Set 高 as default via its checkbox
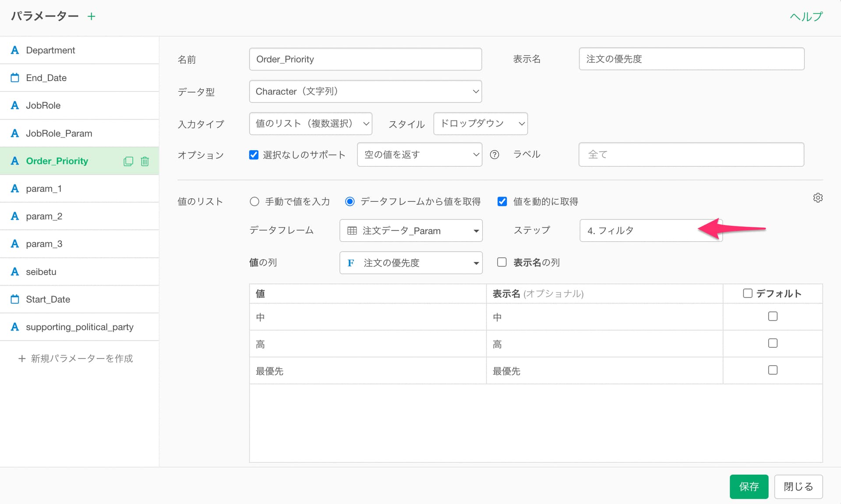This screenshot has height=504, width=841. [773, 343]
